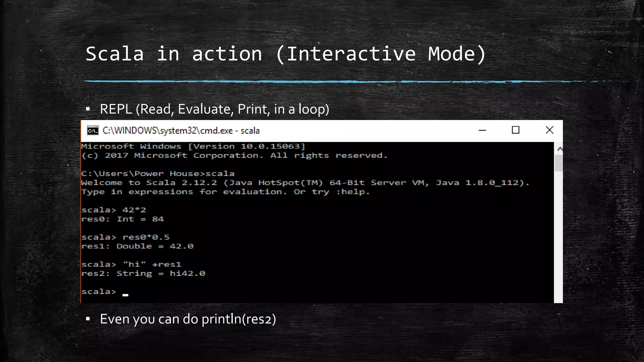This screenshot has height=362, width=644.
Task: Click the 'Welcome to Scala 2.12.2' line
Action: coord(305,183)
